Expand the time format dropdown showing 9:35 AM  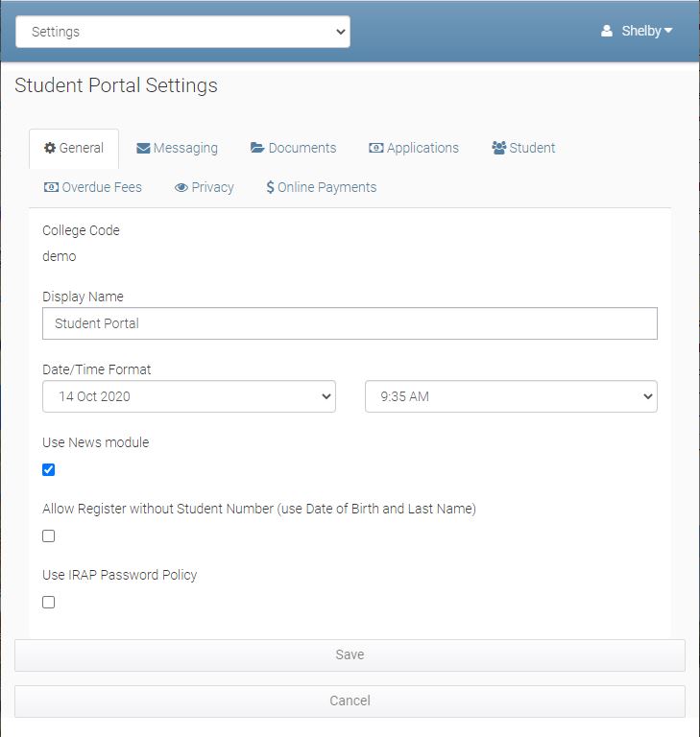(511, 396)
